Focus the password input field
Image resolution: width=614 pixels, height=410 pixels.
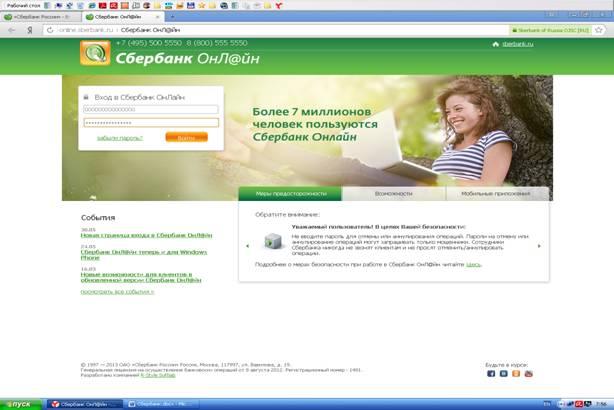(150, 122)
